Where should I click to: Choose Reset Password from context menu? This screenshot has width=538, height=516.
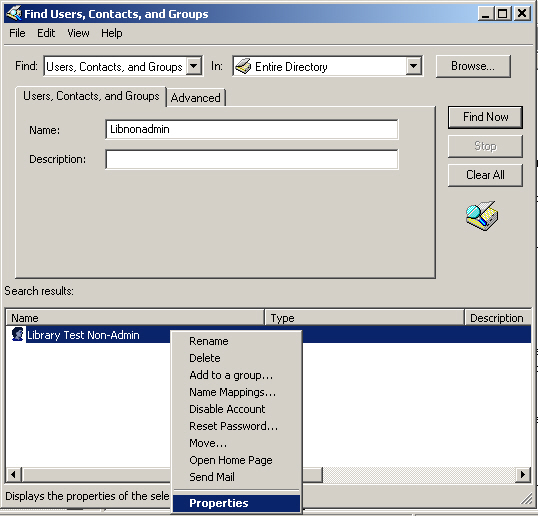pos(236,426)
